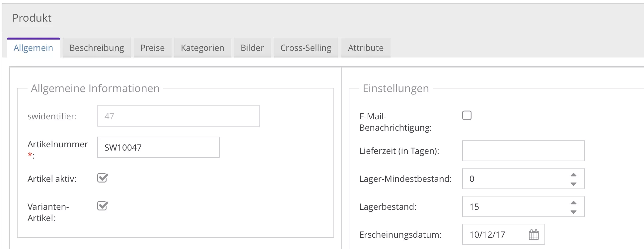Click into the Lagerbestand number field

point(514,207)
